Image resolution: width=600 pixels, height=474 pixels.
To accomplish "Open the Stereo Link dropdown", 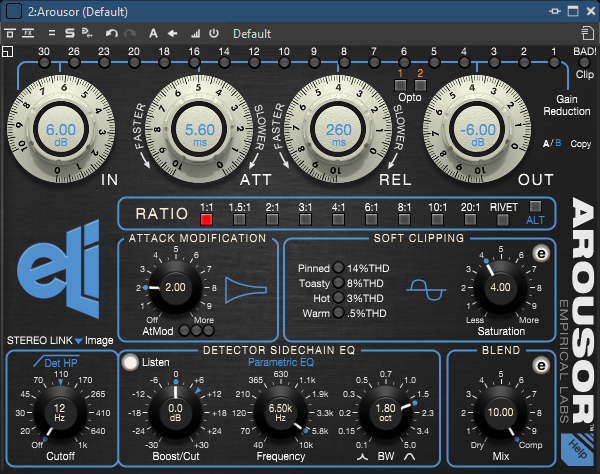I will coord(78,340).
